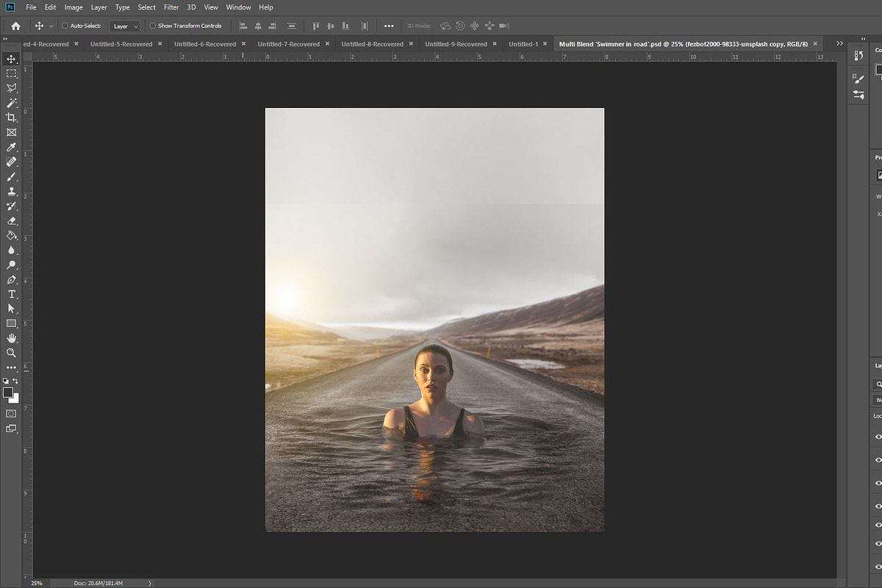Open the History panel icon
Image resolution: width=882 pixels, height=588 pixels.
tap(858, 57)
